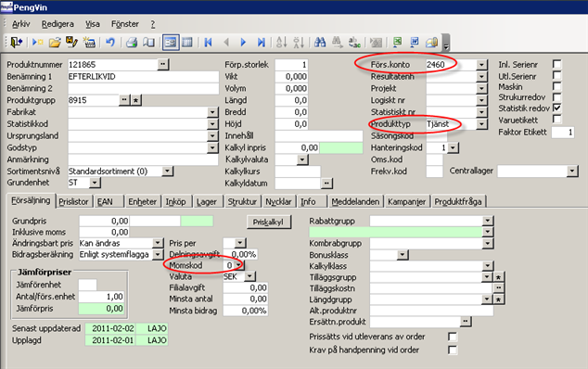The width and height of the screenshot is (588, 369).
Task: Click the binoculars search icon
Action: (319, 42)
